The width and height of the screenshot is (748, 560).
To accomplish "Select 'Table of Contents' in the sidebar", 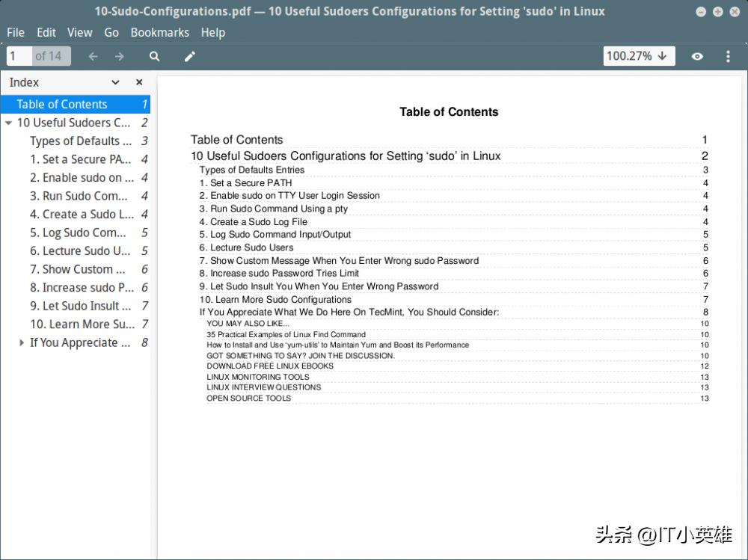I will [61, 104].
